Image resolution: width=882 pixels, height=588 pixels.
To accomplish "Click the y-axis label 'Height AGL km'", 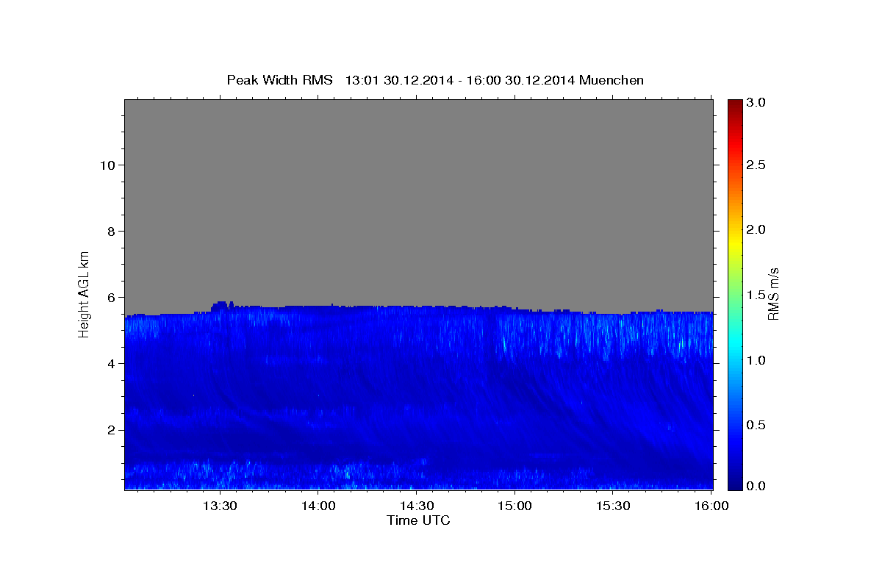I will (84, 293).
